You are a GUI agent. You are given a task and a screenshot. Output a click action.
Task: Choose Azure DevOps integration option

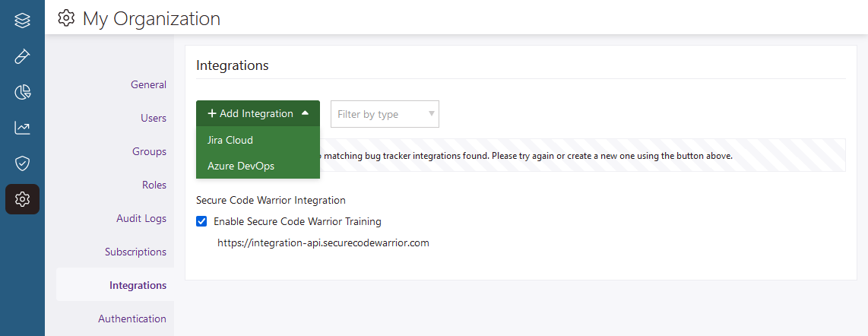241,166
